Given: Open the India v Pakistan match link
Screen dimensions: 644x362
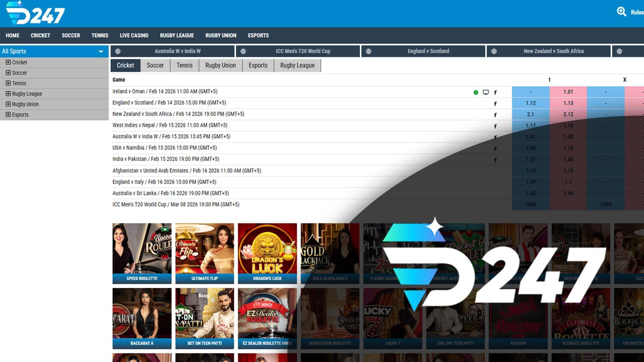Looking at the screenshot, I should pyautogui.click(x=166, y=159).
